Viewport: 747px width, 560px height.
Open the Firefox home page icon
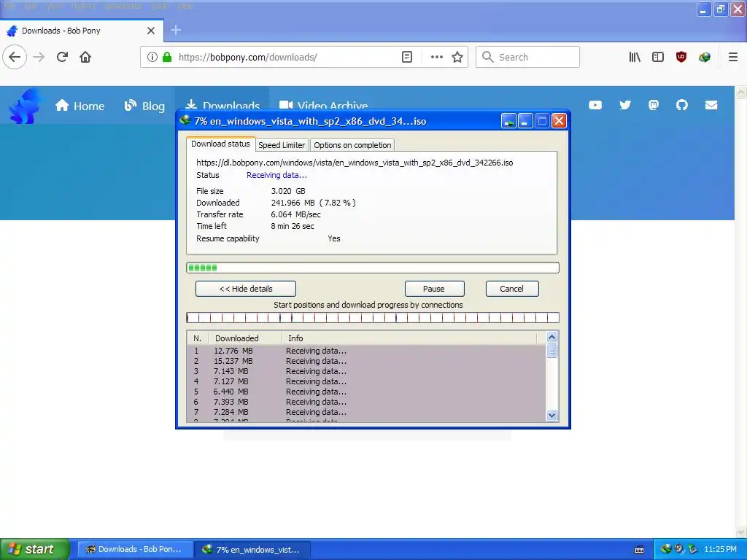click(x=85, y=57)
